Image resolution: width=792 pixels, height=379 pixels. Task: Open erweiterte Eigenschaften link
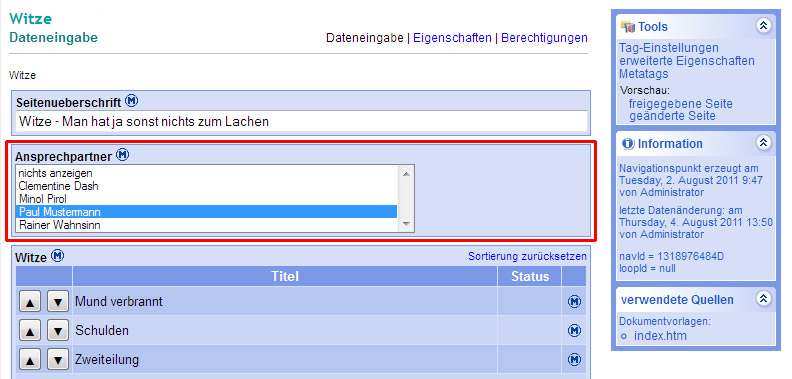[x=687, y=61]
